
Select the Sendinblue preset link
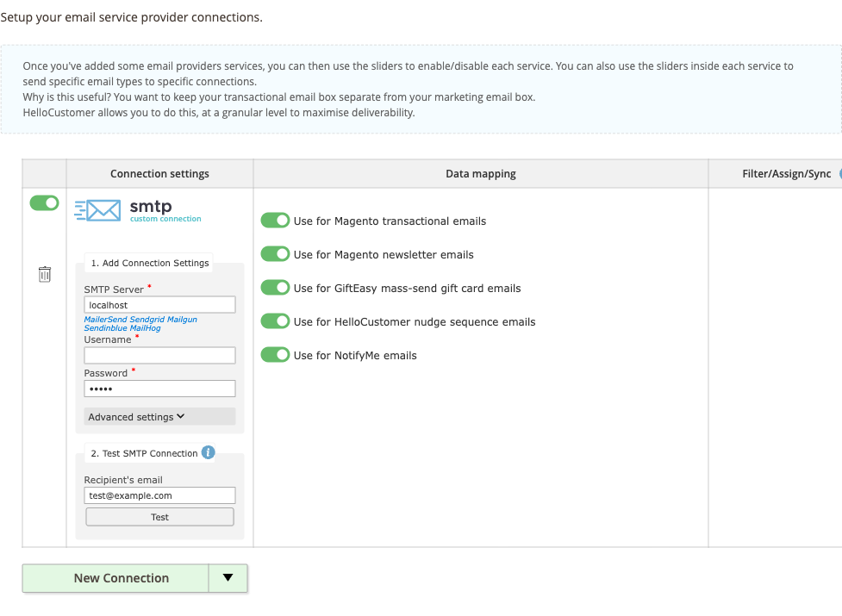click(x=105, y=328)
